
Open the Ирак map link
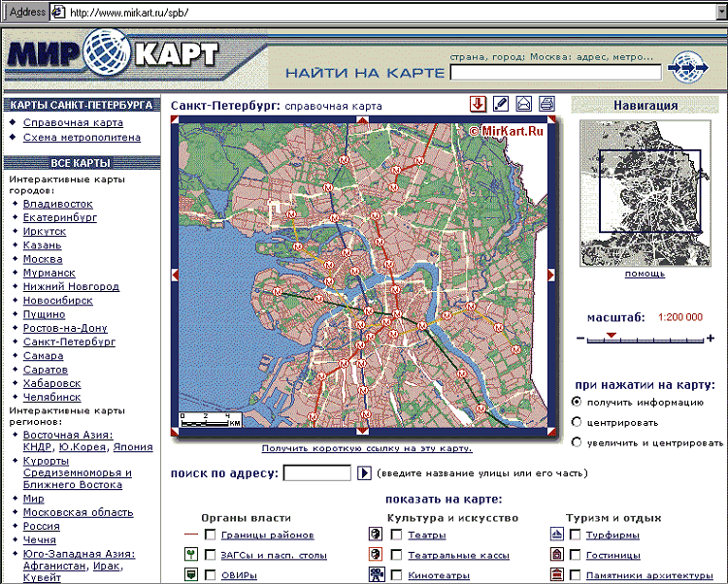click(107, 566)
